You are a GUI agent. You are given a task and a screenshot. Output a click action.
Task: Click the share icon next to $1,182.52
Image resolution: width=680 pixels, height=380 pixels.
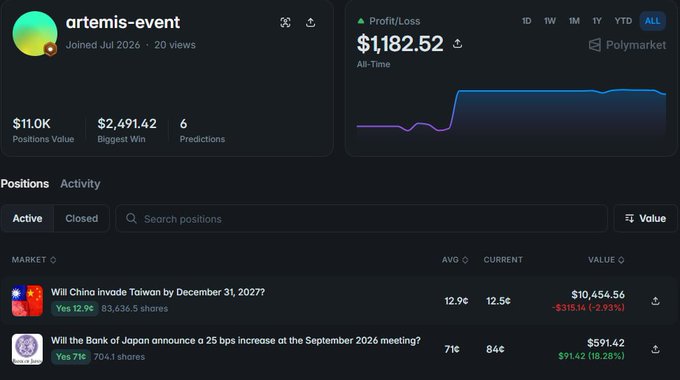click(x=457, y=44)
